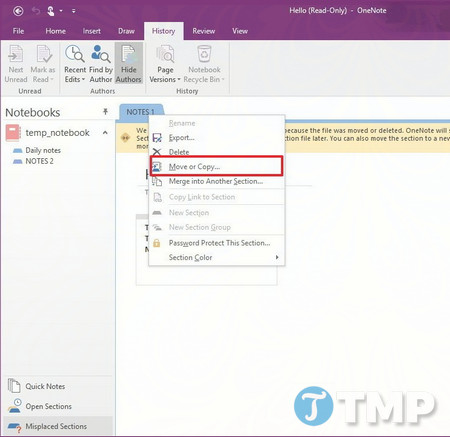
Task: Click the warning icon in yellow info bar
Action: coord(125,138)
